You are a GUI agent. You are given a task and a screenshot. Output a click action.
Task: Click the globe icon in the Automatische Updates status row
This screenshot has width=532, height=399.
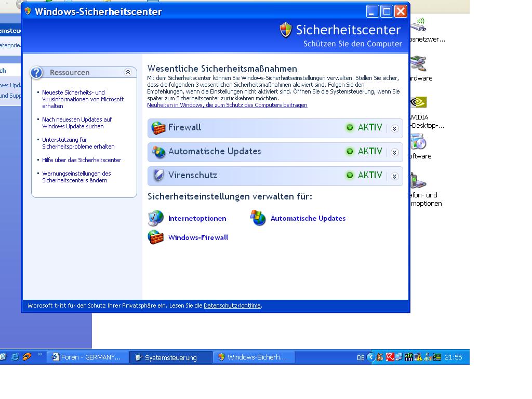click(158, 152)
